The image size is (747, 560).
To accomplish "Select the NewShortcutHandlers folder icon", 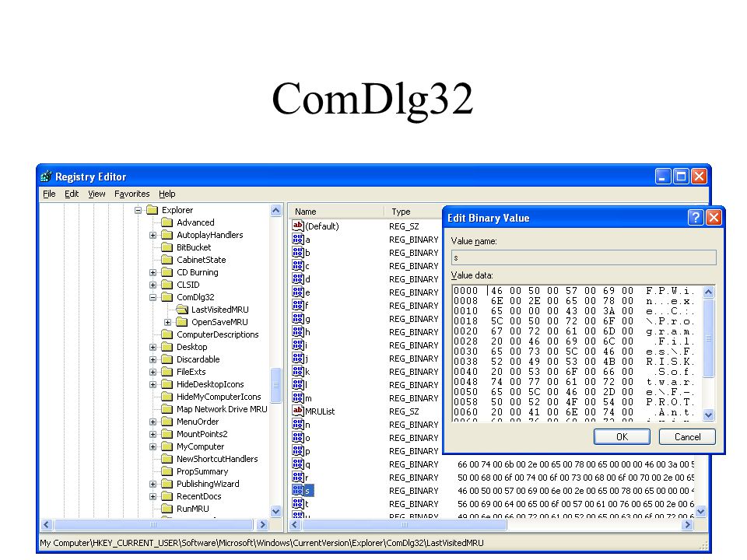I will [x=167, y=459].
